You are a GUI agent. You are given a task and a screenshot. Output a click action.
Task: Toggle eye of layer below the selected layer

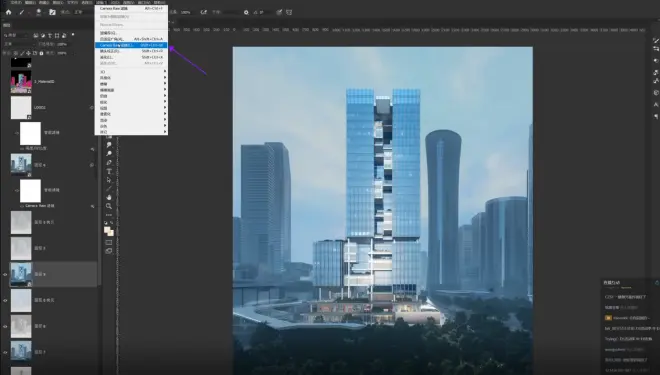point(5,301)
